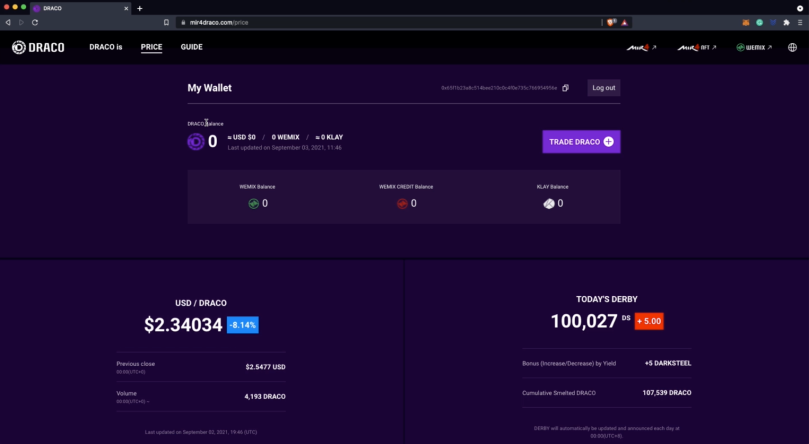
Task: Reload the page
Action: (x=35, y=23)
